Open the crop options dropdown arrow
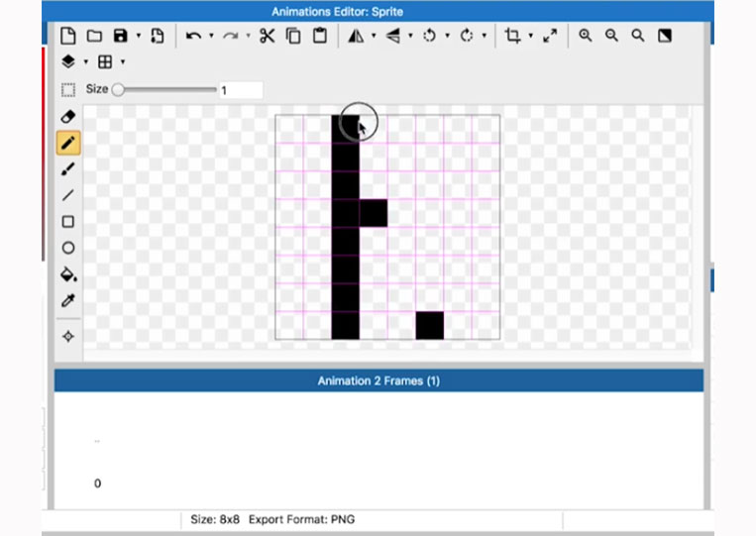The height and width of the screenshot is (536, 756). (531, 36)
